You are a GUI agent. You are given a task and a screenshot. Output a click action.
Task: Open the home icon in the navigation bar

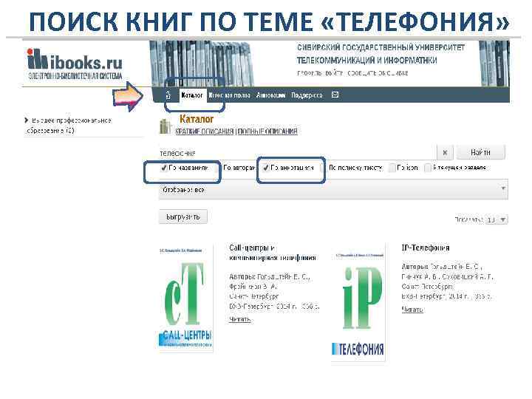[168, 95]
